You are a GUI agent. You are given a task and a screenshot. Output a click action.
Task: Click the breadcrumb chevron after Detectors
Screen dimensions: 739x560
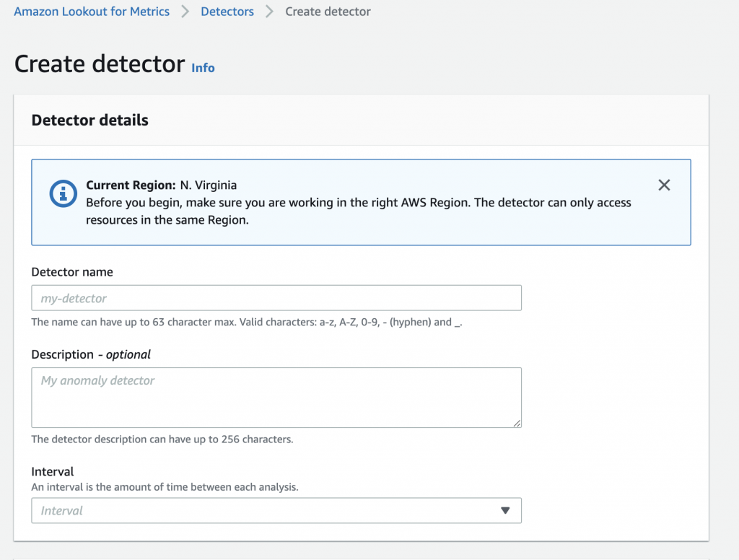270,12
